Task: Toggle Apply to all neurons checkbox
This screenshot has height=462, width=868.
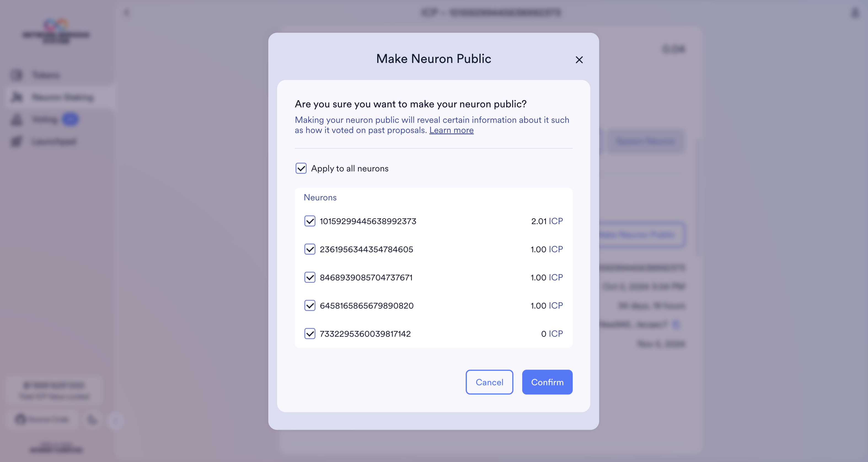Action: coord(301,168)
